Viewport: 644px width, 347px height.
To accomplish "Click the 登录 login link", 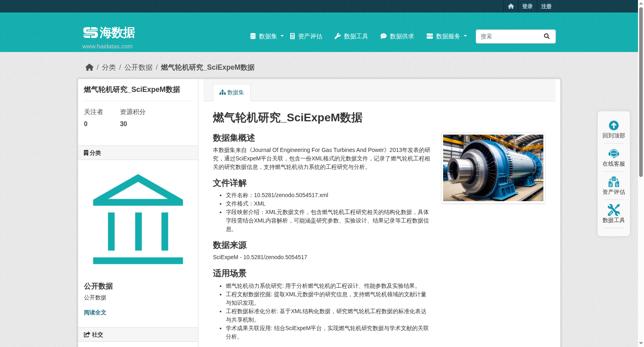I will [x=527, y=6].
